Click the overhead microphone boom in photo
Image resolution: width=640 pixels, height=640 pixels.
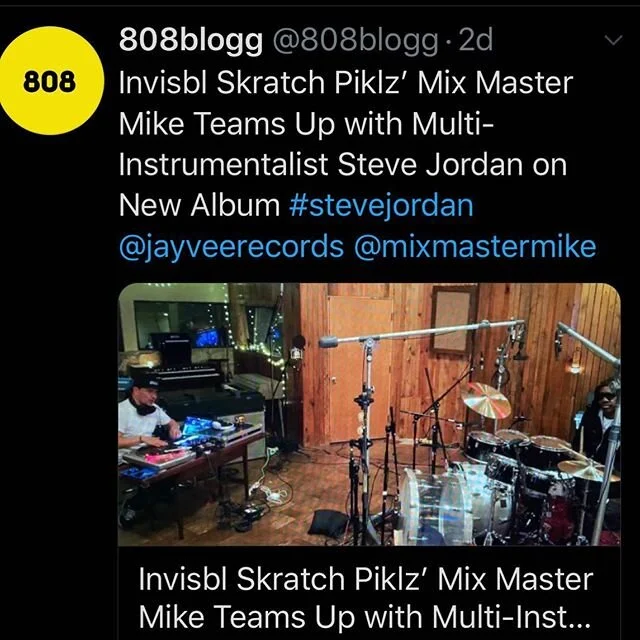[420, 331]
